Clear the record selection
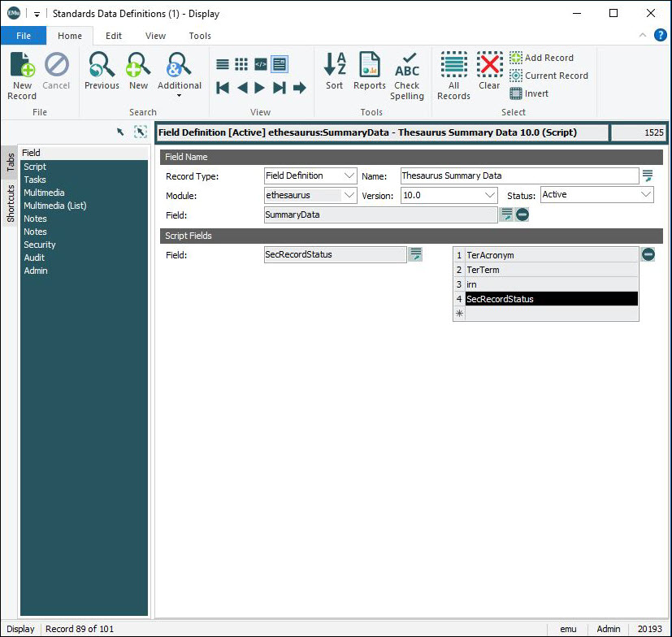 click(x=489, y=71)
